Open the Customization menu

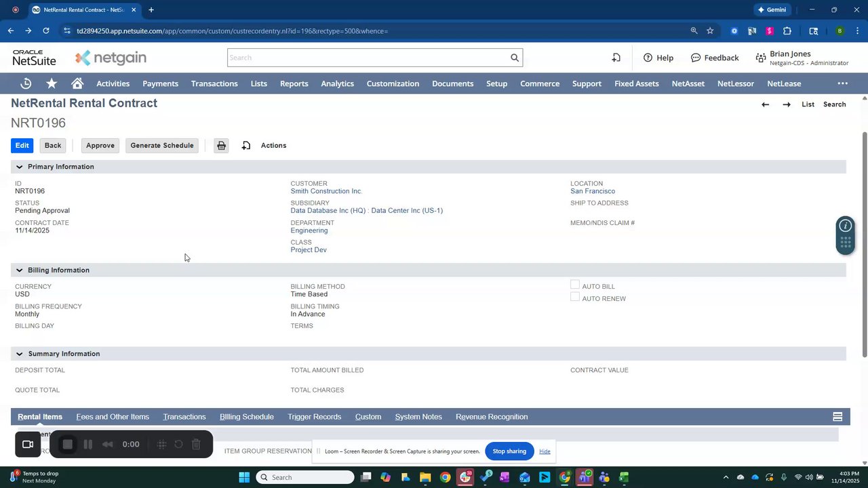[x=393, y=83]
